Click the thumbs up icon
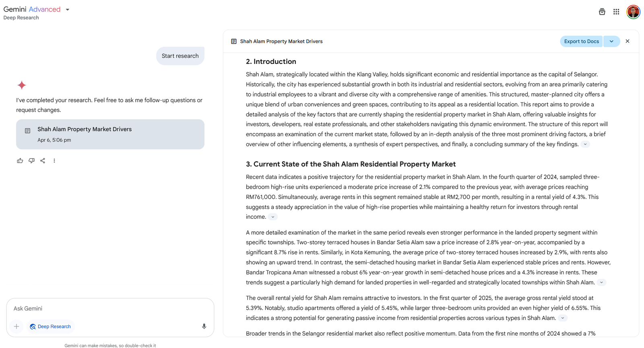The height and width of the screenshot is (348, 644). coord(20,161)
